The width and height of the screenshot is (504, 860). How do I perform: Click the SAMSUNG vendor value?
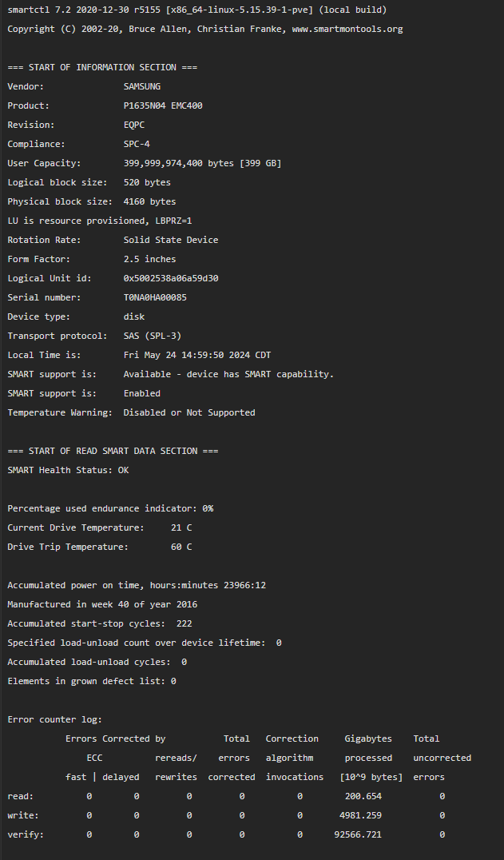(142, 86)
